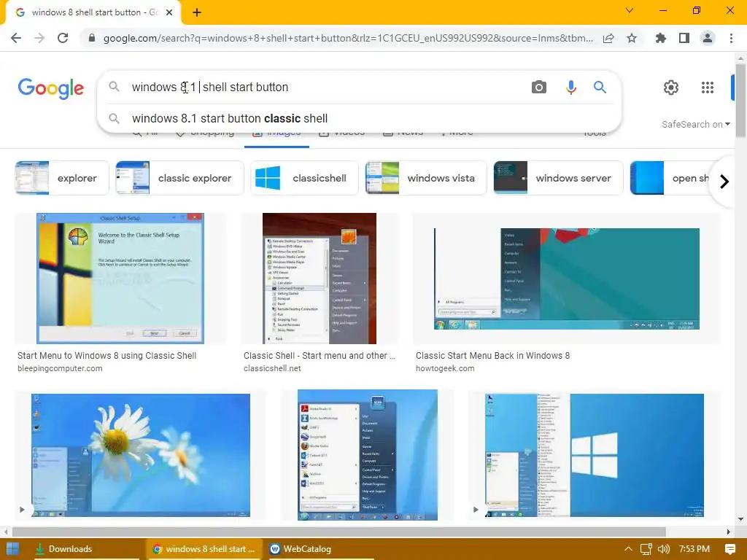Image resolution: width=747 pixels, height=560 pixels.
Task: Select the classic explorer filter chip
Action: (179, 178)
